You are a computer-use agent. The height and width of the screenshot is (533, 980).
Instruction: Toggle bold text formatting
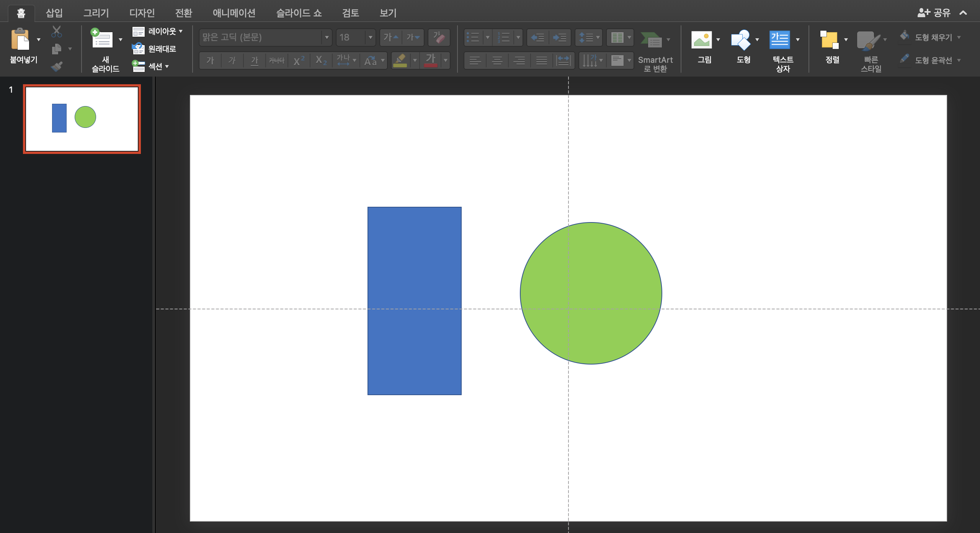click(210, 60)
